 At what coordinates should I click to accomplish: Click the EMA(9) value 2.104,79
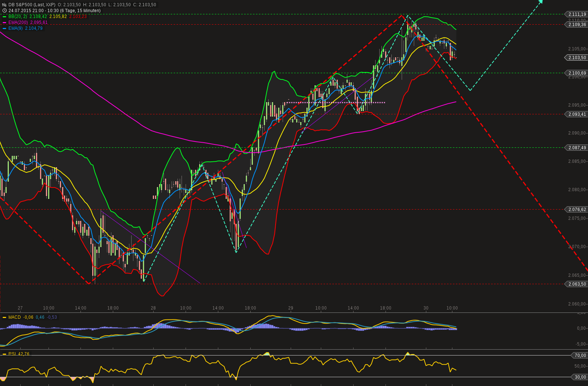pos(34,28)
